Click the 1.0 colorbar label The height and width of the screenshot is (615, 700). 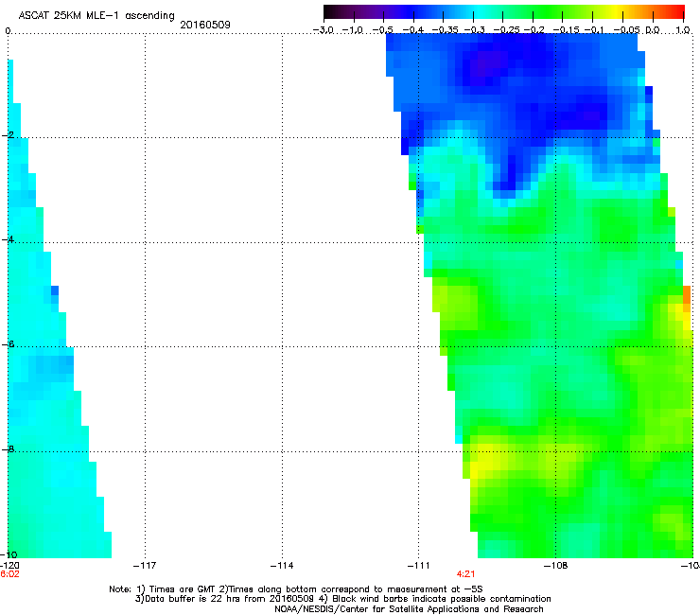click(x=683, y=30)
